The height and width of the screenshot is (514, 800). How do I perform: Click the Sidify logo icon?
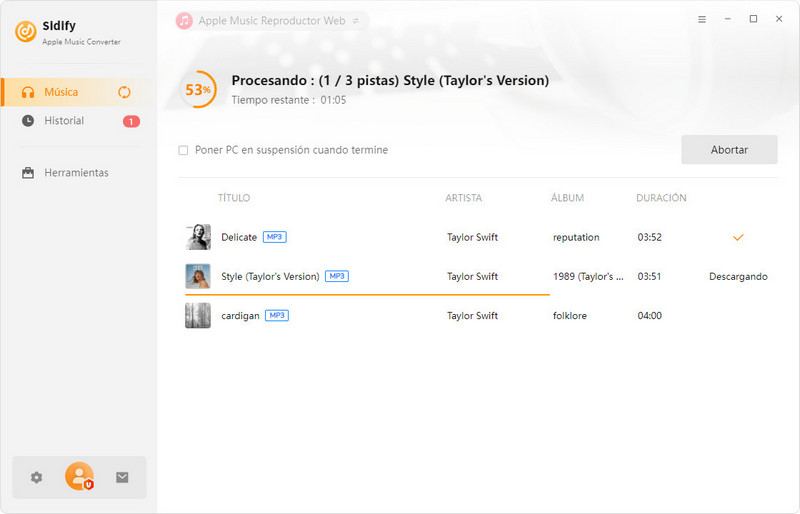[x=26, y=32]
